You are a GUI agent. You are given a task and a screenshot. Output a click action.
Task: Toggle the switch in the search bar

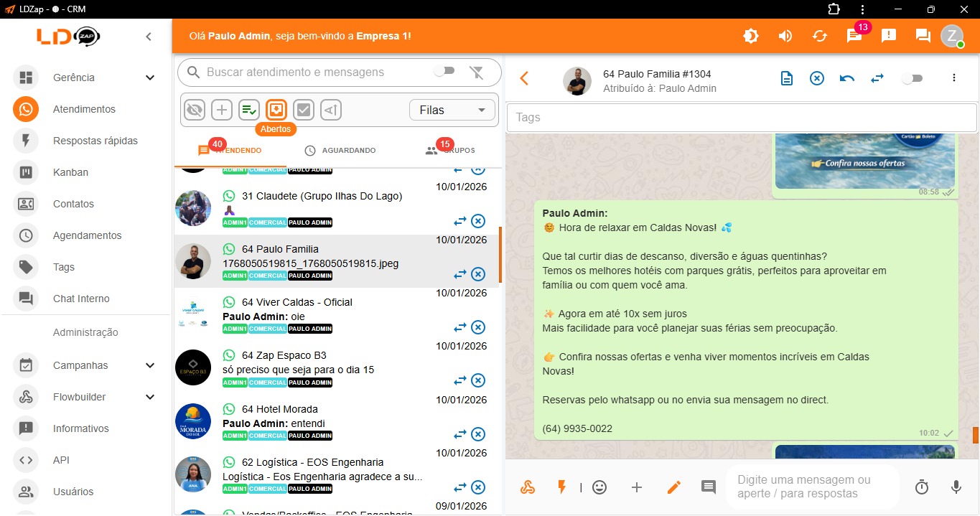(x=444, y=71)
